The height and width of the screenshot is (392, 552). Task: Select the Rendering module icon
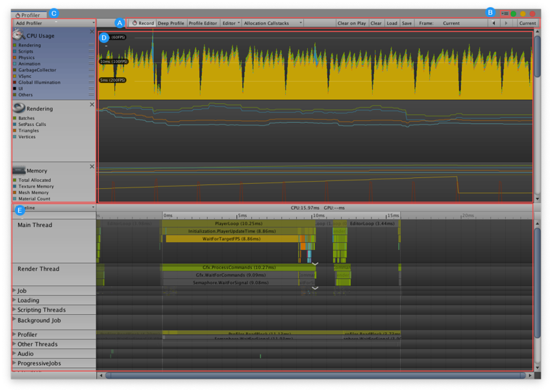(19, 108)
